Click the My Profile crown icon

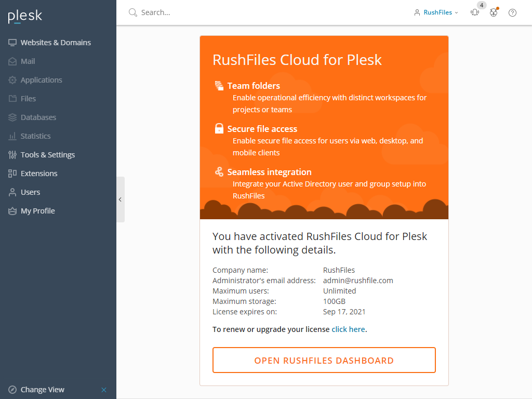(12, 211)
